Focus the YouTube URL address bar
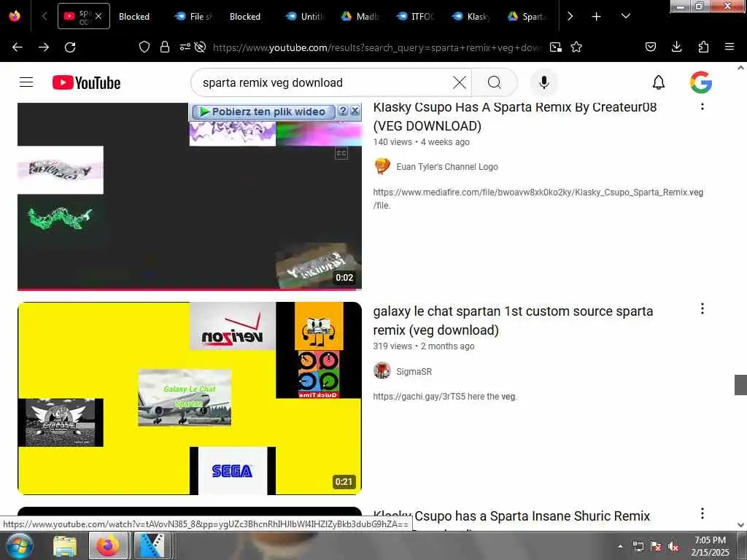The height and width of the screenshot is (560, 747). [377, 47]
